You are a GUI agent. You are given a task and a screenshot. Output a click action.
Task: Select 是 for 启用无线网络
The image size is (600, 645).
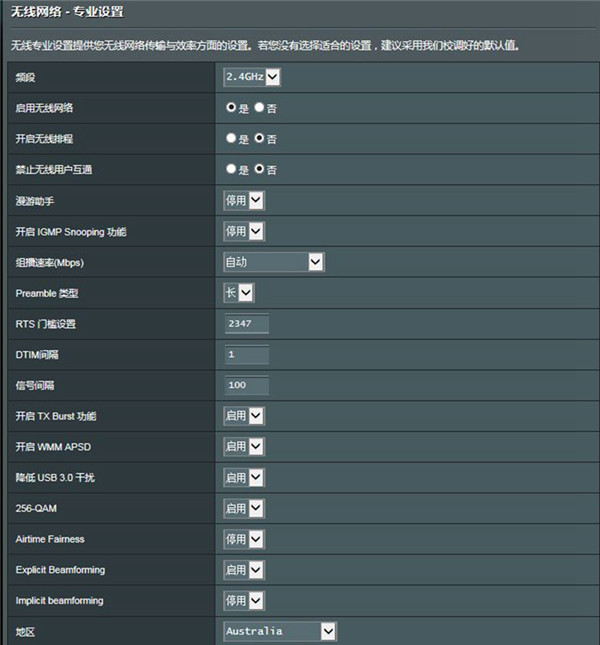[231, 108]
